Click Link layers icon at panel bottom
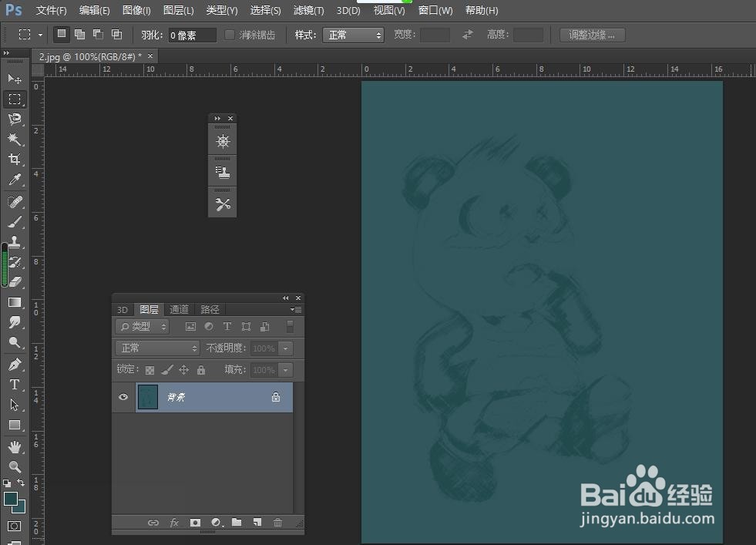 [153, 523]
